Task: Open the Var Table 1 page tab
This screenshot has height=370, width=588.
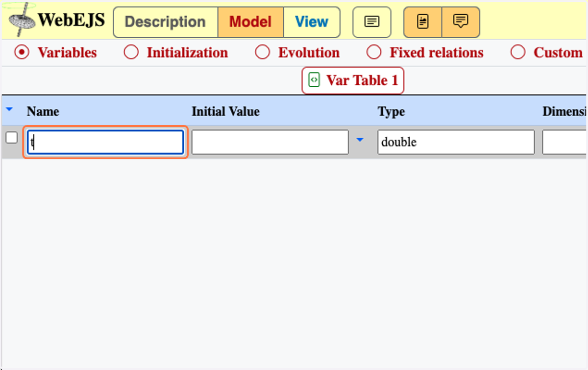Action: coord(353,80)
